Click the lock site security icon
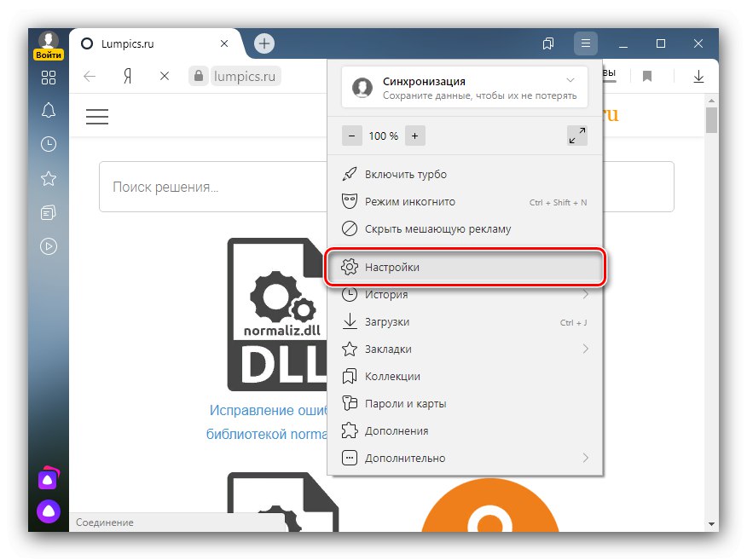The image size is (747, 560). 199,76
